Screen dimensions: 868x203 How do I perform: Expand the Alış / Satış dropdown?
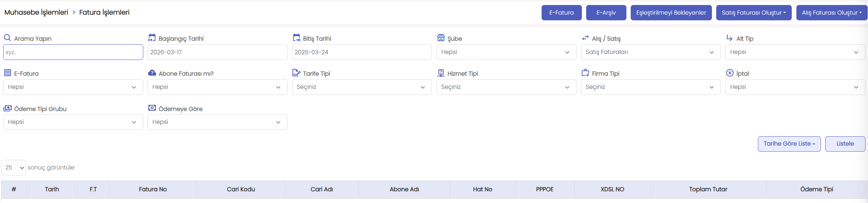click(x=650, y=52)
